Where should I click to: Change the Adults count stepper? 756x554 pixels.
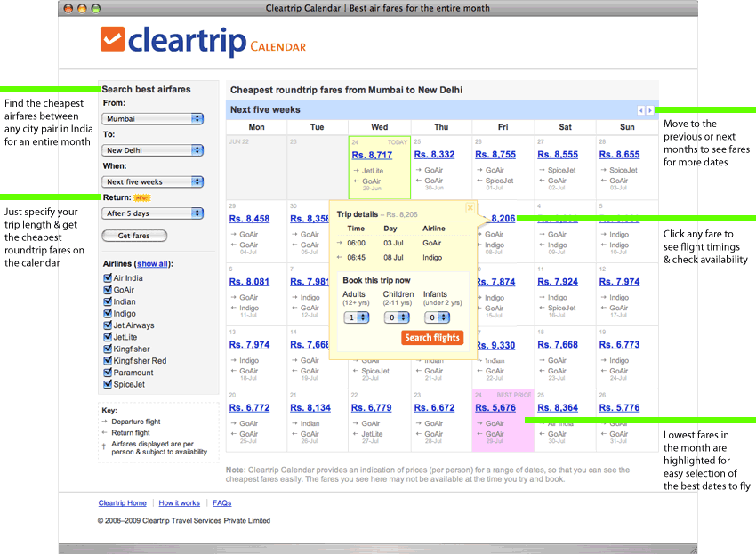pyautogui.click(x=357, y=317)
